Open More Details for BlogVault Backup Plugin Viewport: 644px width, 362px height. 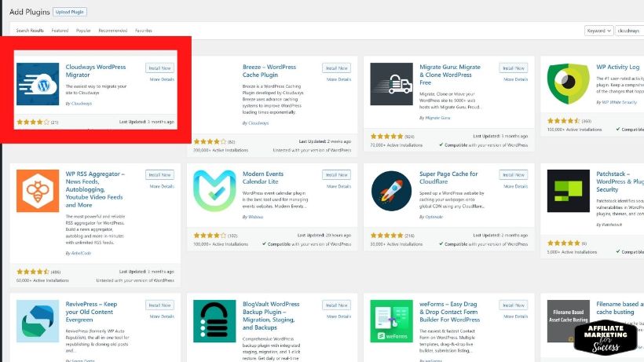[338, 316]
